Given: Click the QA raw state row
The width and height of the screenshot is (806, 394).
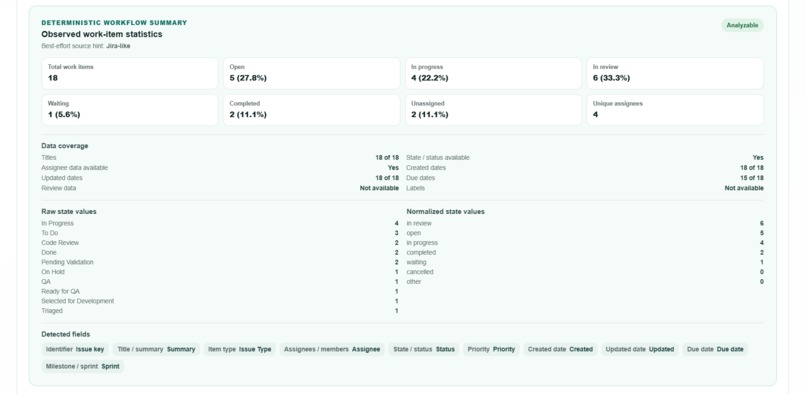Looking at the screenshot, I should click(220, 282).
